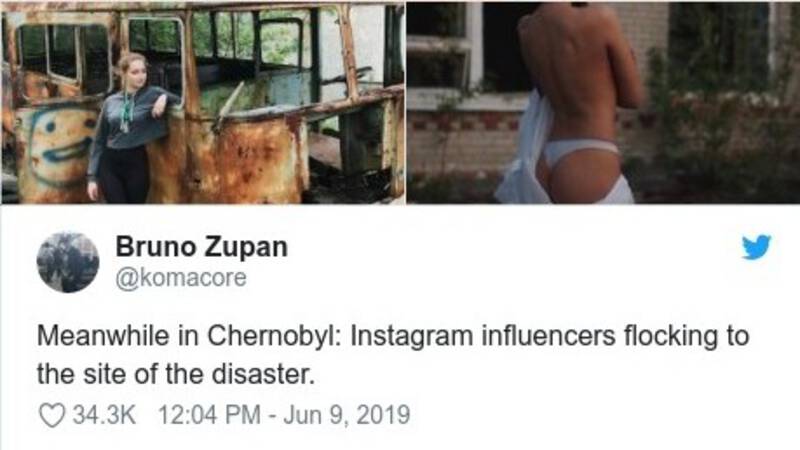This screenshot has width=800, height=450.
Task: Like the tweet with the heart icon
Action: pyautogui.click(x=52, y=415)
